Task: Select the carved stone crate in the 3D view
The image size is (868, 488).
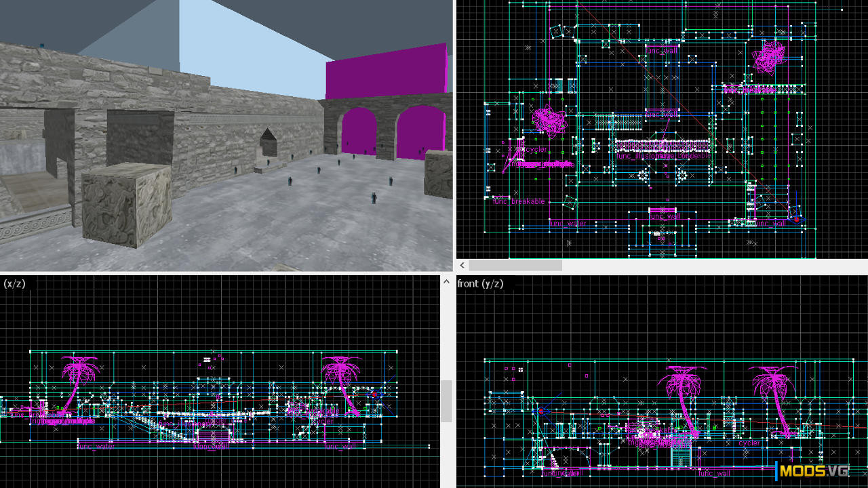Action: [127, 205]
